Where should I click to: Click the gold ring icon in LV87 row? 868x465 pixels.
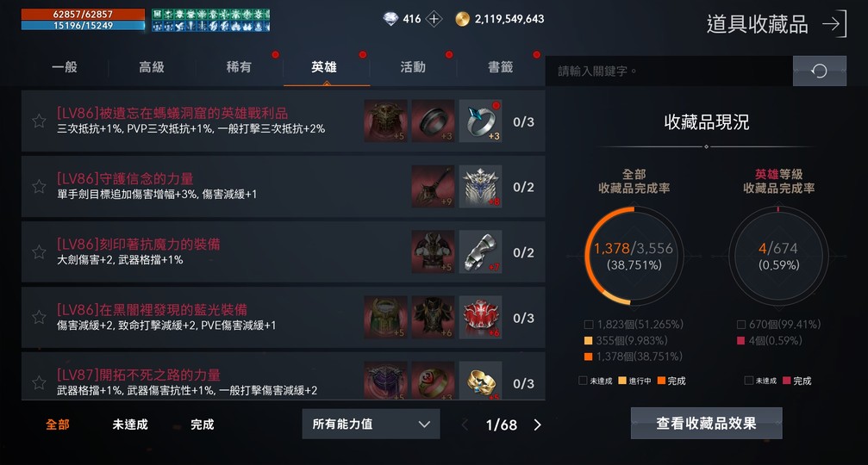[x=480, y=381]
